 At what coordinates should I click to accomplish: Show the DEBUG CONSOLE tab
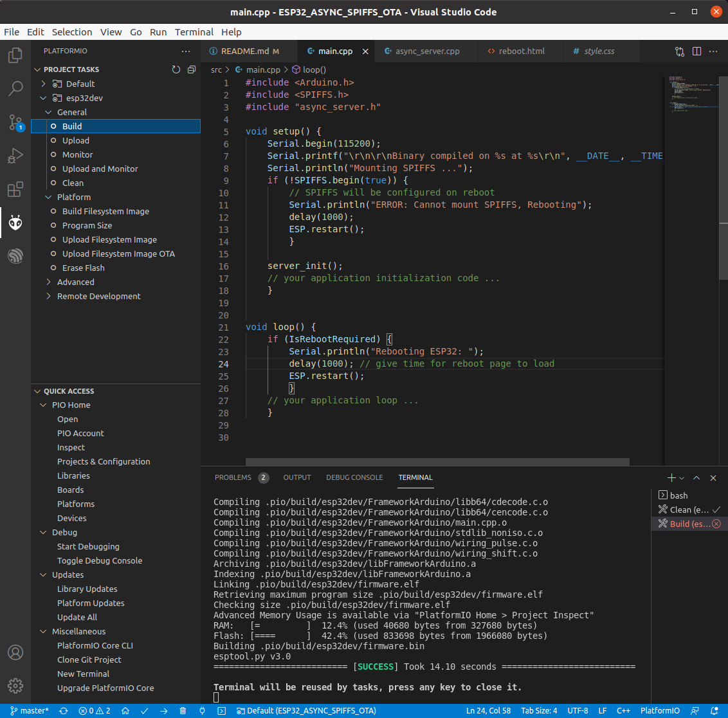pyautogui.click(x=354, y=477)
